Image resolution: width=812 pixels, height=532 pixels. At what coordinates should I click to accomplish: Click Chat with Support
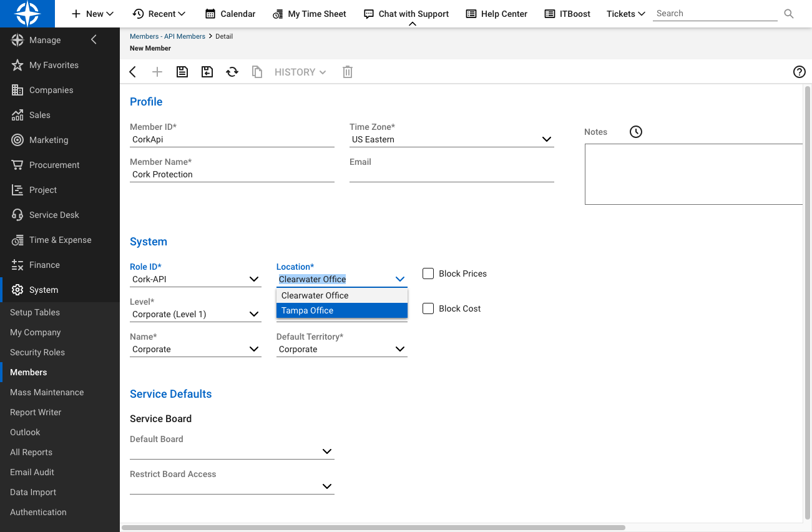coord(406,14)
